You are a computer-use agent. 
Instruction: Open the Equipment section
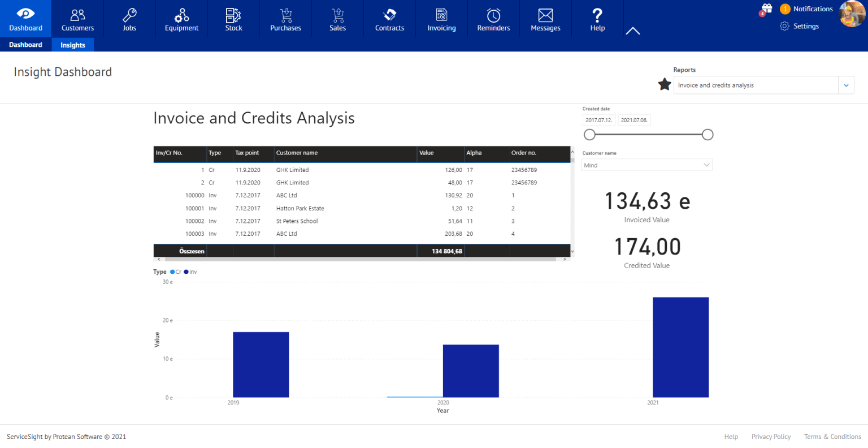click(181, 18)
